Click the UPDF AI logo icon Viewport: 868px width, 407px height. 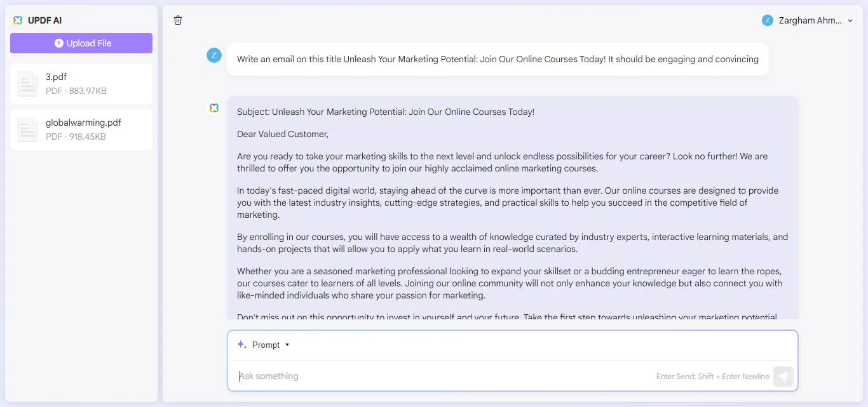coord(17,20)
